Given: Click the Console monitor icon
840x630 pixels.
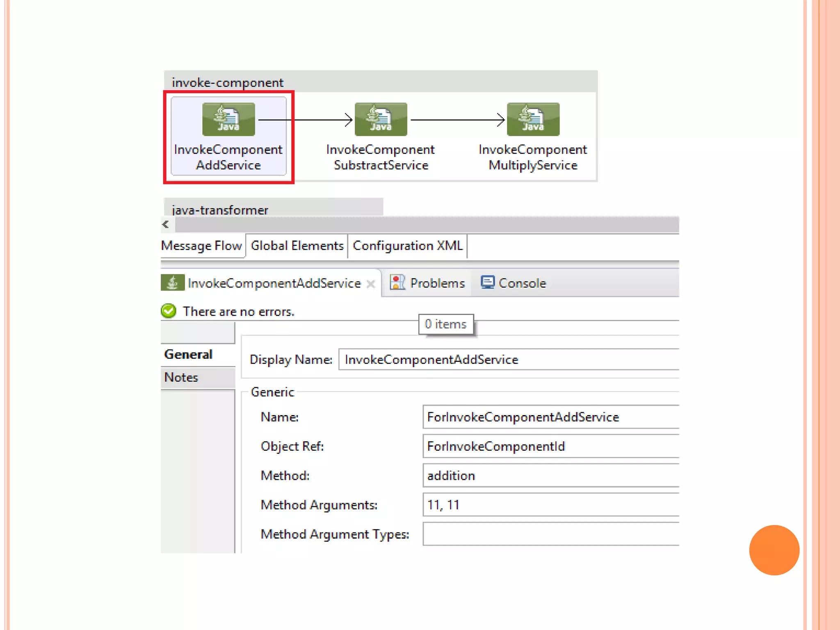Looking at the screenshot, I should (x=488, y=283).
